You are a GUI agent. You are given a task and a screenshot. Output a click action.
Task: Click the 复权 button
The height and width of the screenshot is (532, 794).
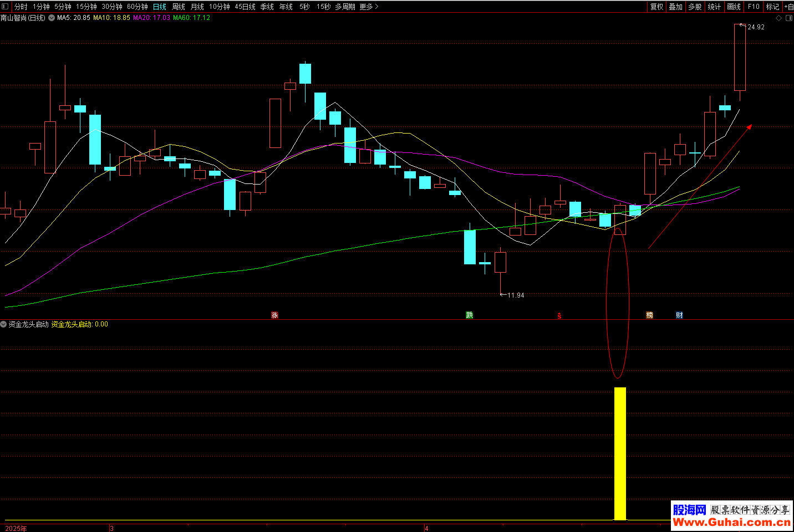click(657, 7)
